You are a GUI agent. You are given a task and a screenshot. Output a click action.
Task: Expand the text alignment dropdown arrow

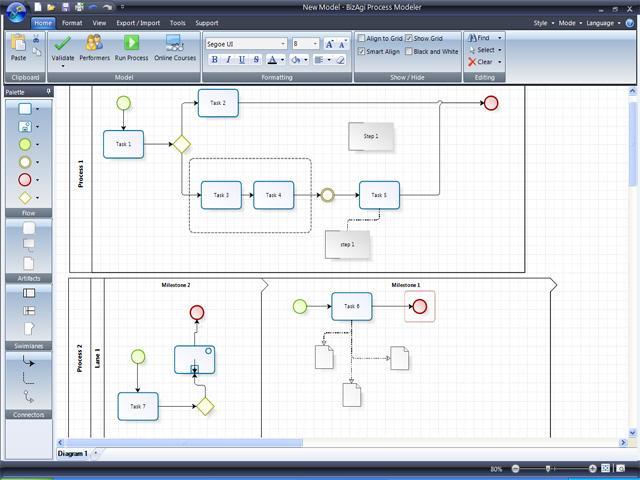coord(329,60)
